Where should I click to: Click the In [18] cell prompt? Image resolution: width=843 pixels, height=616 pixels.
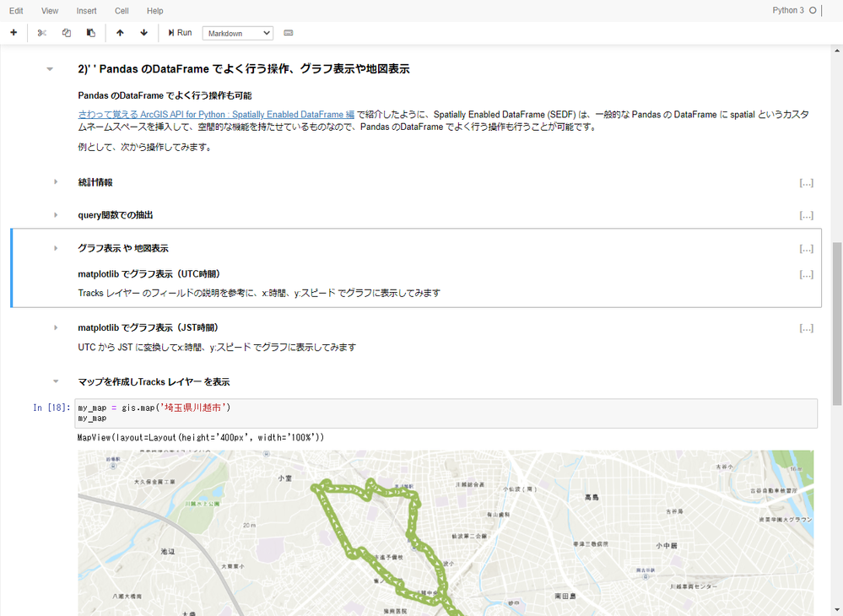[x=51, y=408]
